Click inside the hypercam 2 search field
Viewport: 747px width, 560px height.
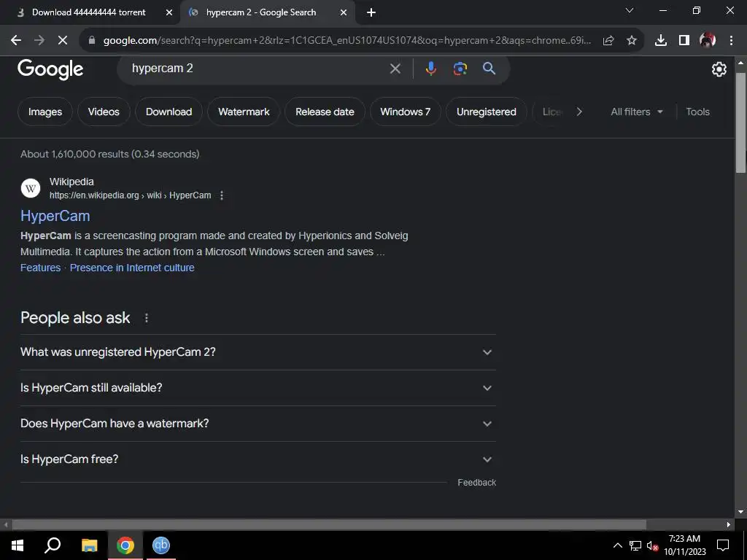[x=258, y=69]
